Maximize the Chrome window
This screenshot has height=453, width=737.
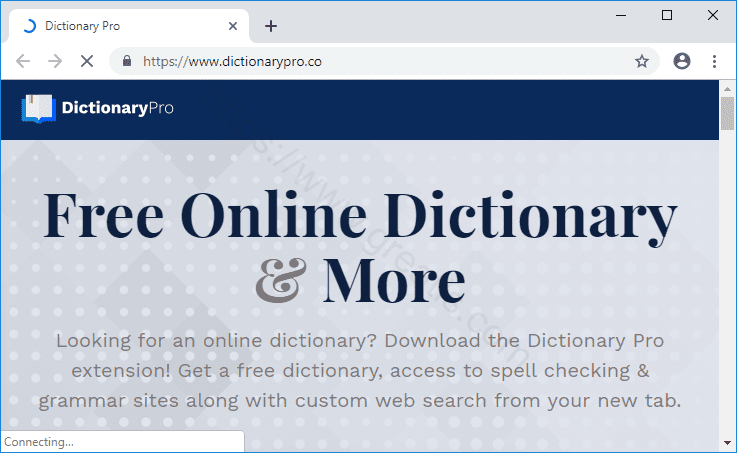tap(667, 15)
